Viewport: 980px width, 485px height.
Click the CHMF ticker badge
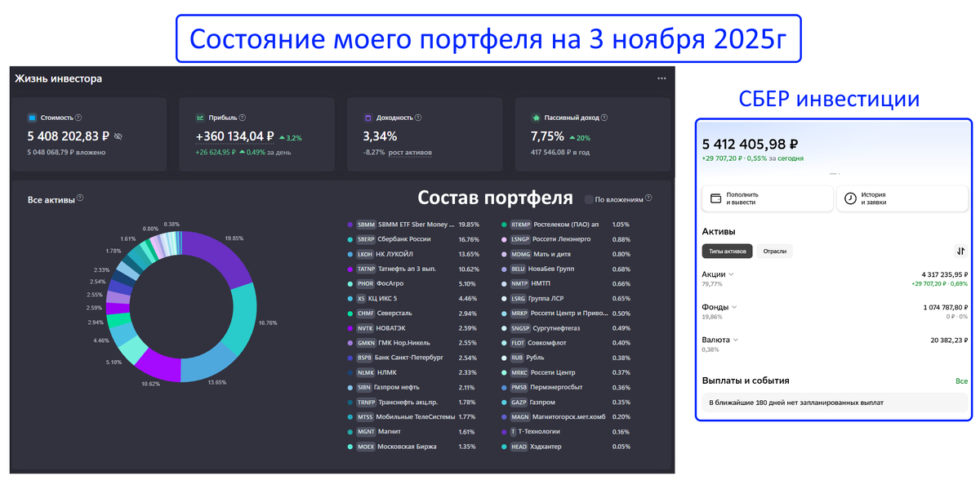click(366, 314)
